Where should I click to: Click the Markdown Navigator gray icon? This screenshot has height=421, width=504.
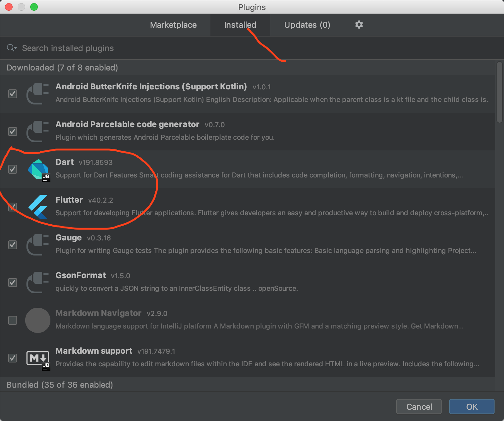(x=38, y=320)
